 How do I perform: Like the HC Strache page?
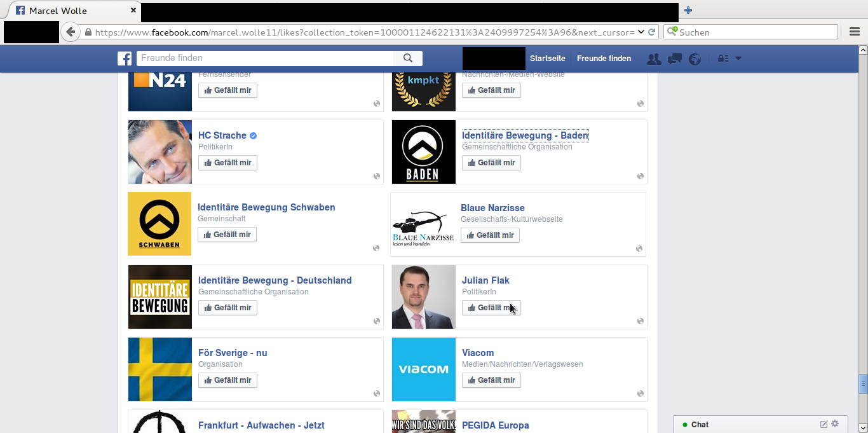[227, 163]
